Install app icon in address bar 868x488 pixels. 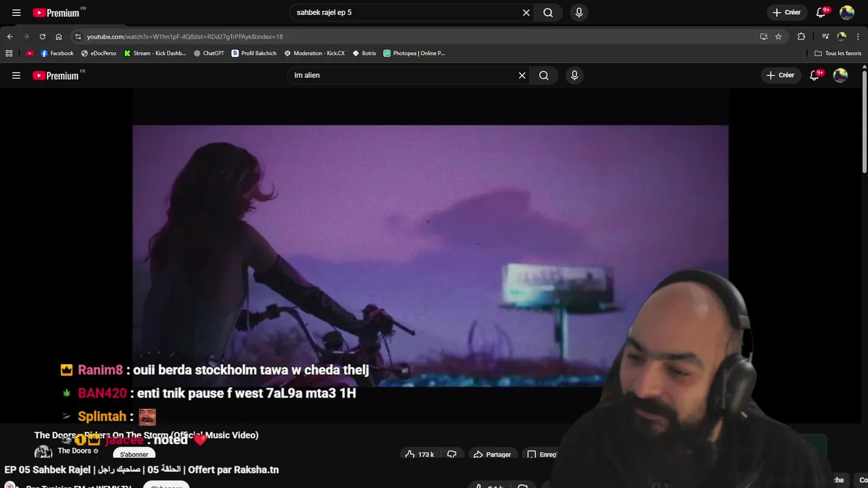tap(764, 37)
